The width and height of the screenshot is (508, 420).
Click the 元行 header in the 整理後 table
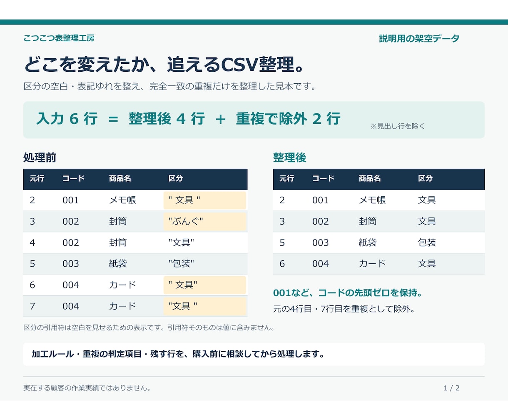(286, 178)
